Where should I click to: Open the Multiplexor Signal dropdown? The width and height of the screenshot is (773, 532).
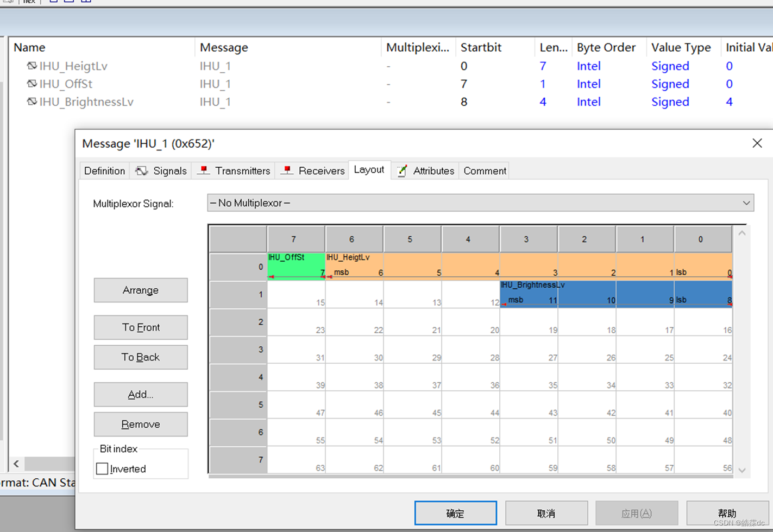coord(748,202)
